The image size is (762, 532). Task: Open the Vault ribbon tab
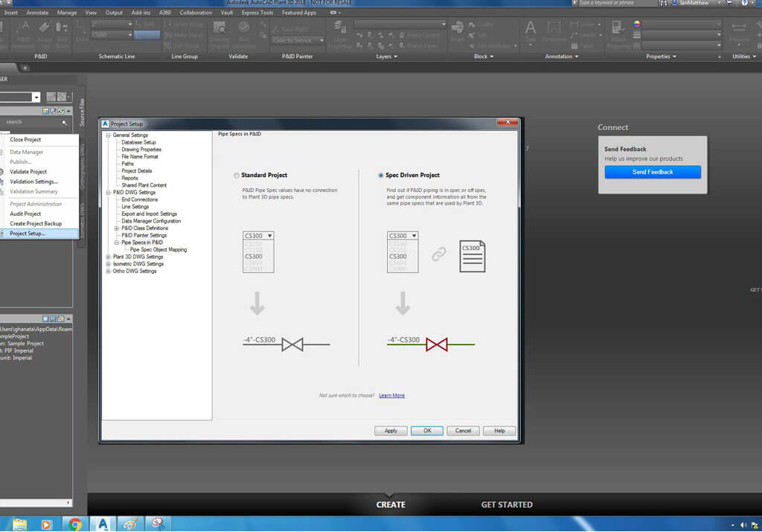[227, 13]
